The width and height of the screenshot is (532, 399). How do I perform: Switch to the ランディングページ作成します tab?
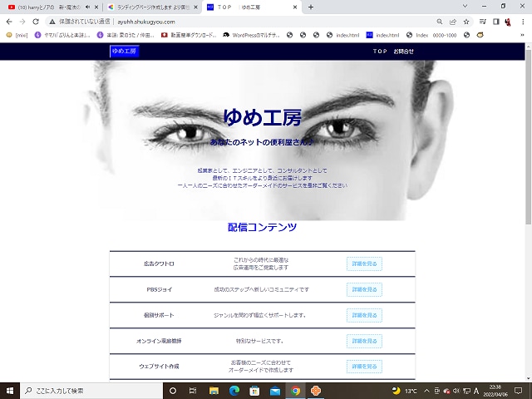click(x=152, y=7)
